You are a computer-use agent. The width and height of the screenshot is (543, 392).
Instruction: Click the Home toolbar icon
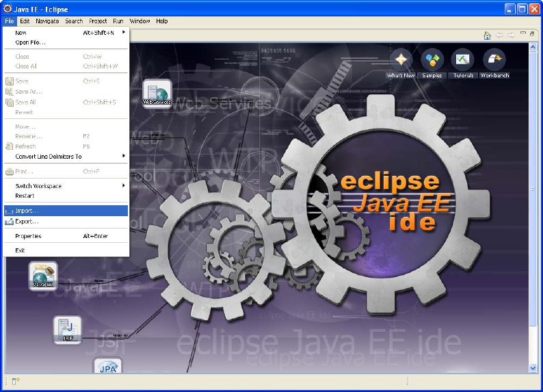click(487, 36)
